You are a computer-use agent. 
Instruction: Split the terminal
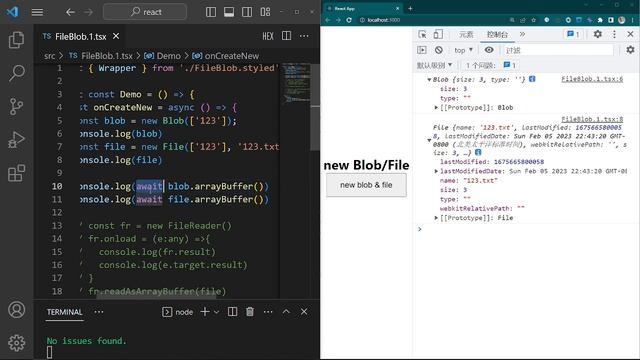point(232,312)
